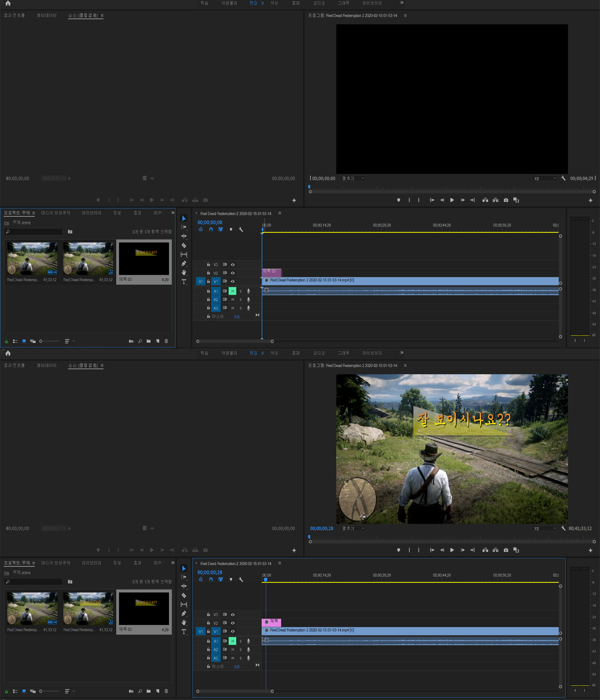Image resolution: width=600 pixels, height=700 pixels.
Task: Toggle linked selection in the upper timeline header
Action: pos(220,229)
